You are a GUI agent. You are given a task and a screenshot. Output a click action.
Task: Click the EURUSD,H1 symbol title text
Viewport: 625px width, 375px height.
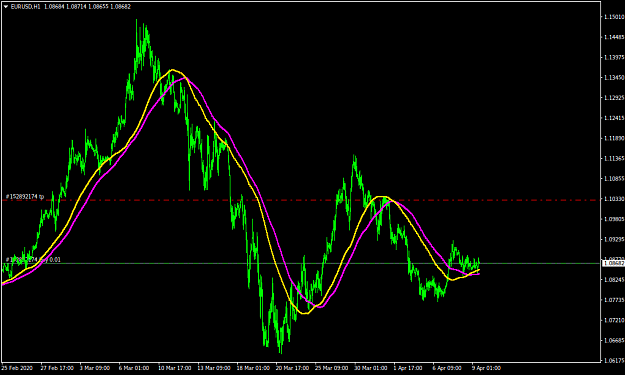click(26, 6)
